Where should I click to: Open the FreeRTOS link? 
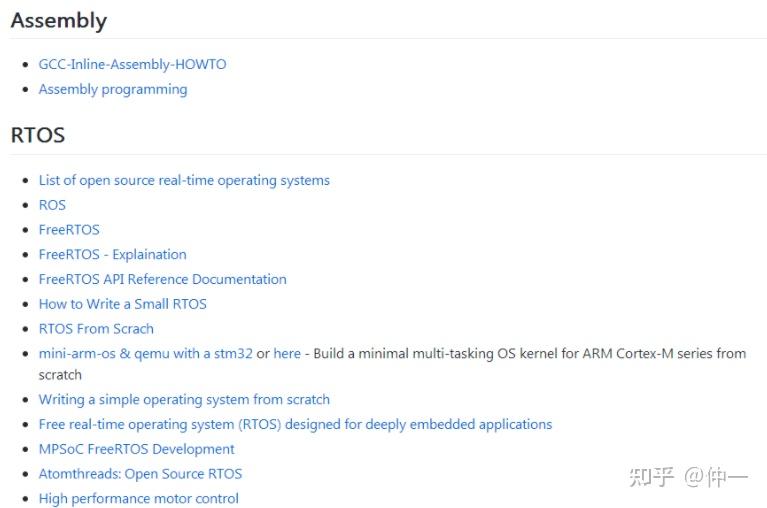pos(69,229)
